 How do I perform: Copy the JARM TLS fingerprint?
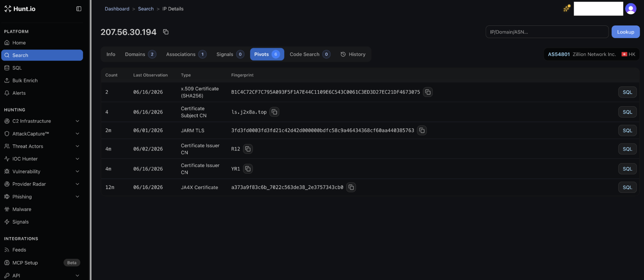(x=422, y=130)
